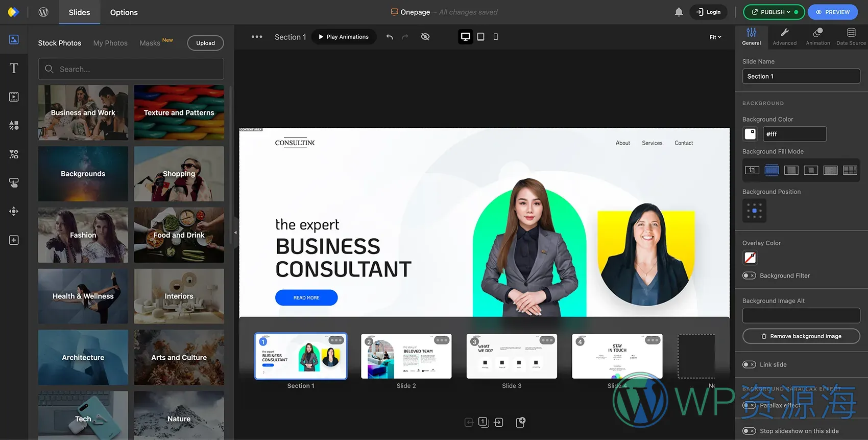Click the add new slide icon
868x440 pixels.
(x=520, y=422)
